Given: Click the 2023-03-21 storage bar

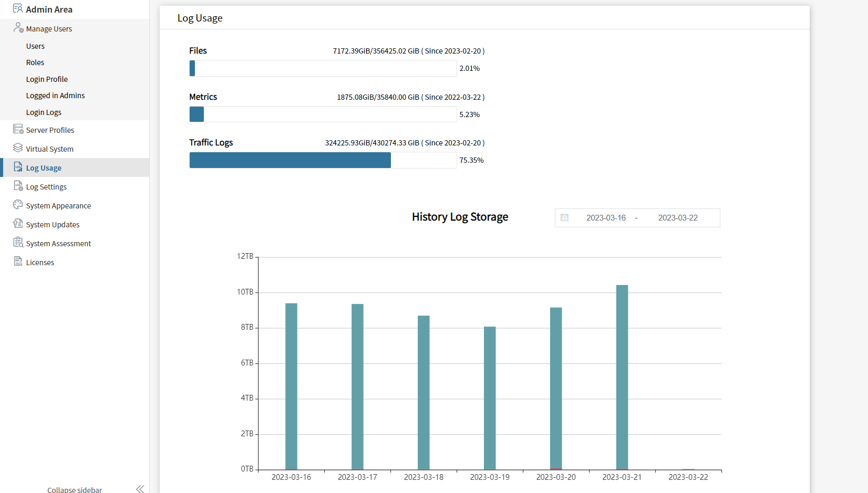Looking at the screenshot, I should click(622, 377).
